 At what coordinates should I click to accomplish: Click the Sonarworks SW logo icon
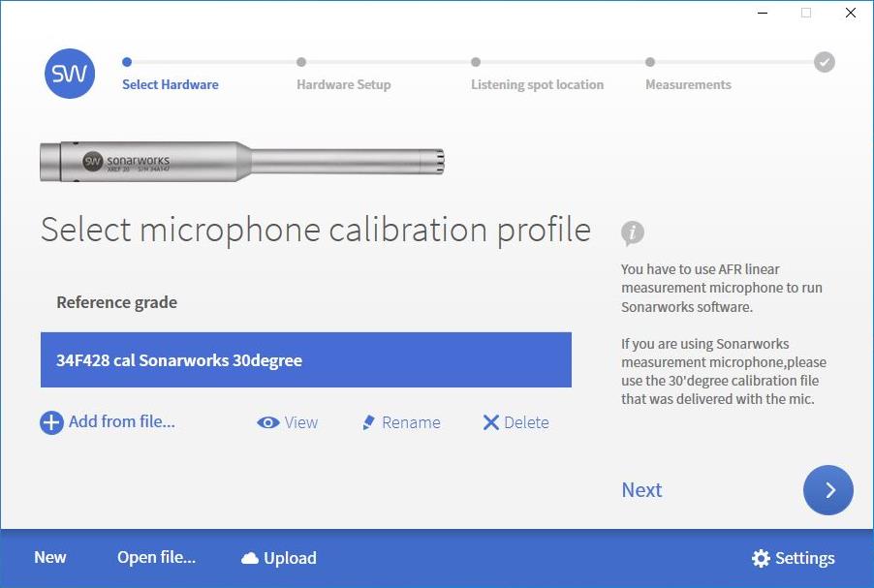pyautogui.click(x=69, y=73)
